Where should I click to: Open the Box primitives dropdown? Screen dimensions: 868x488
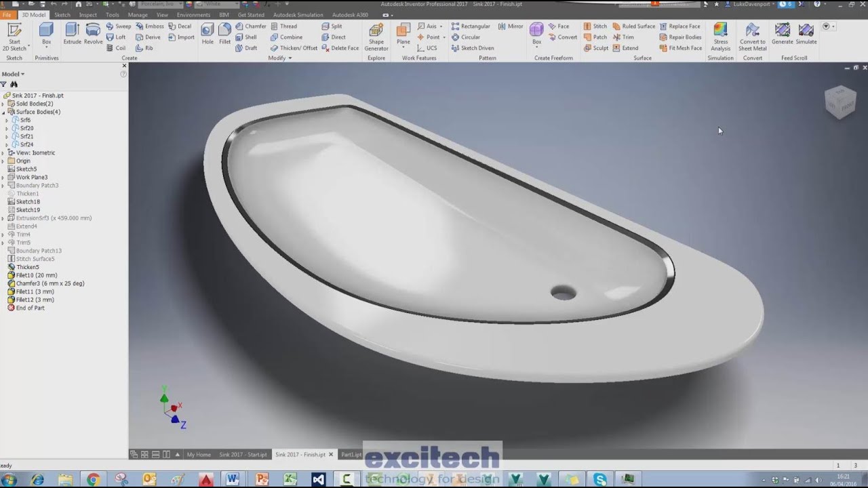(x=46, y=48)
